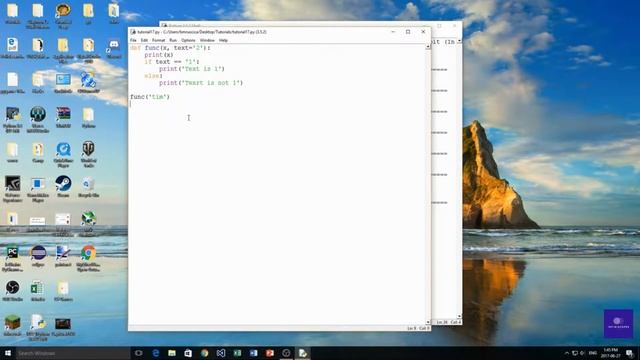Select the PDF file icon on desktop

click(x=13, y=48)
